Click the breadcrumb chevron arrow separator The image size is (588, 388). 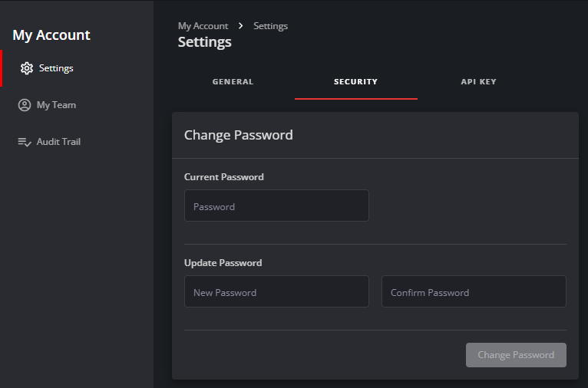click(x=241, y=25)
